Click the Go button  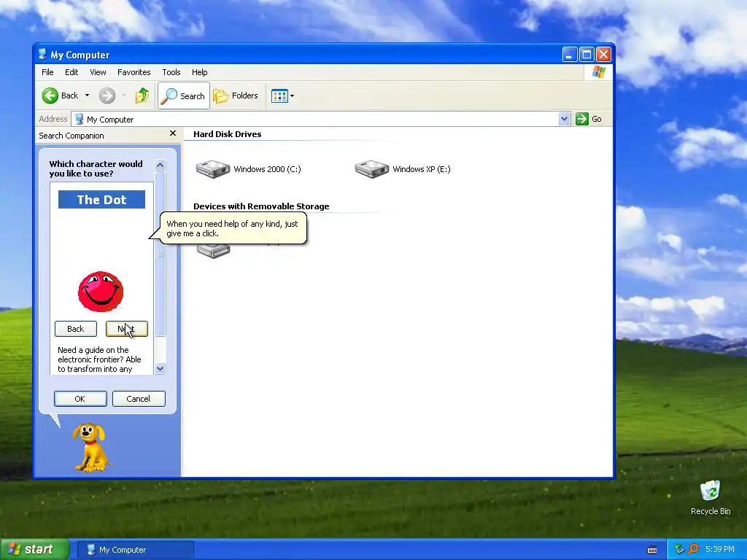[x=589, y=119]
